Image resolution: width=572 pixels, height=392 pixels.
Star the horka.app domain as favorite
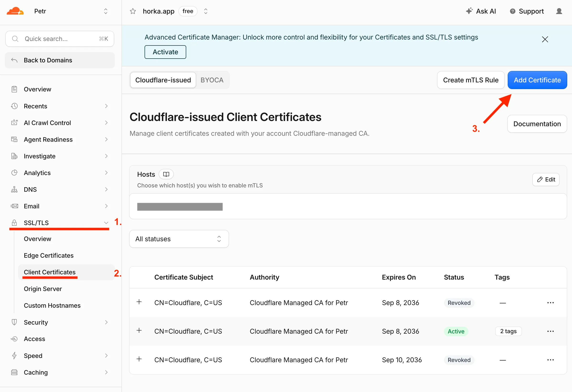point(133,11)
